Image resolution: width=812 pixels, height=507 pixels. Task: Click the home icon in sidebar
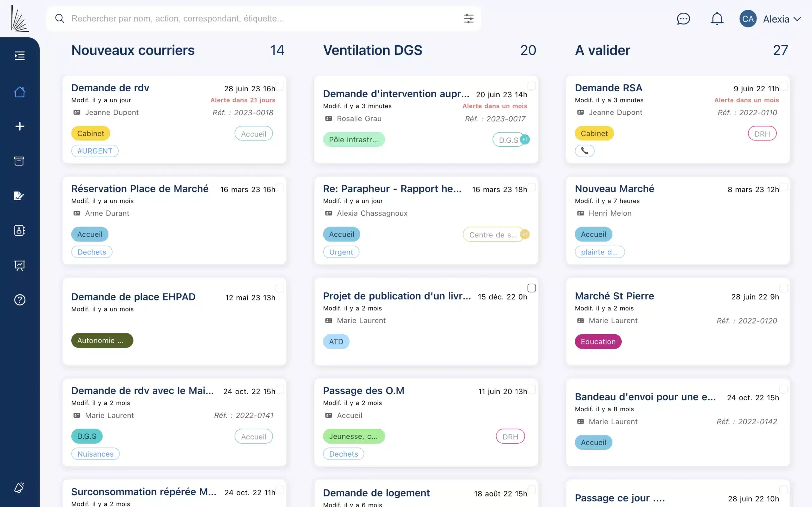pyautogui.click(x=19, y=92)
